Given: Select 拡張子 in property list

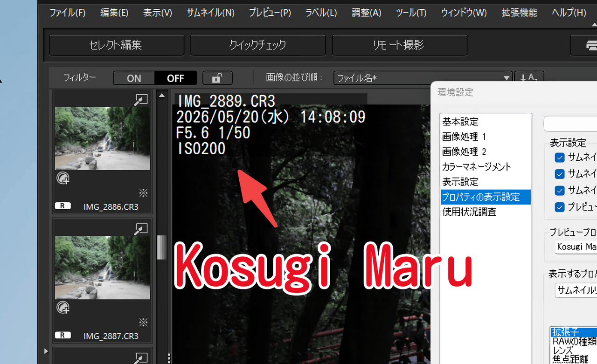Looking at the screenshot, I should point(574,332).
